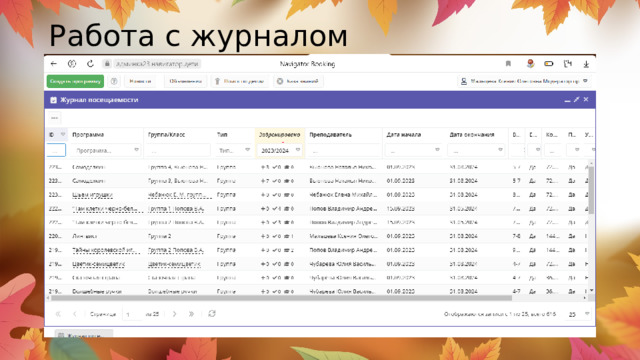Sort by the Дата окончания column header

472,135
